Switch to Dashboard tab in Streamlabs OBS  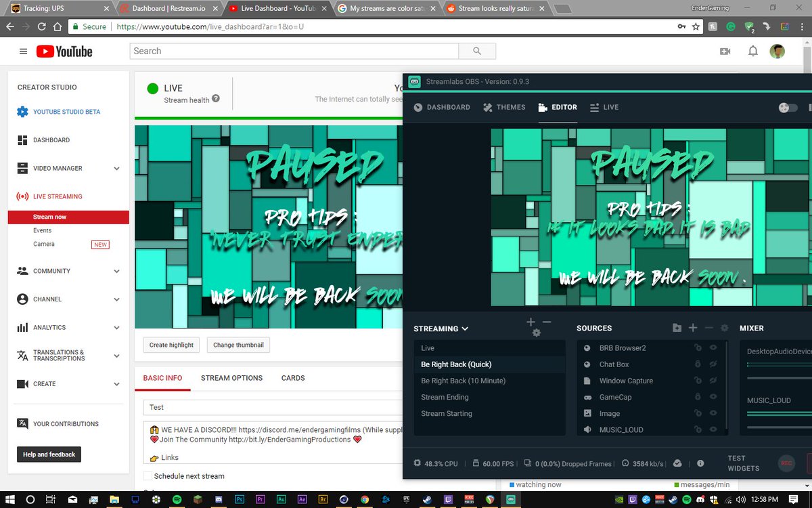click(442, 107)
